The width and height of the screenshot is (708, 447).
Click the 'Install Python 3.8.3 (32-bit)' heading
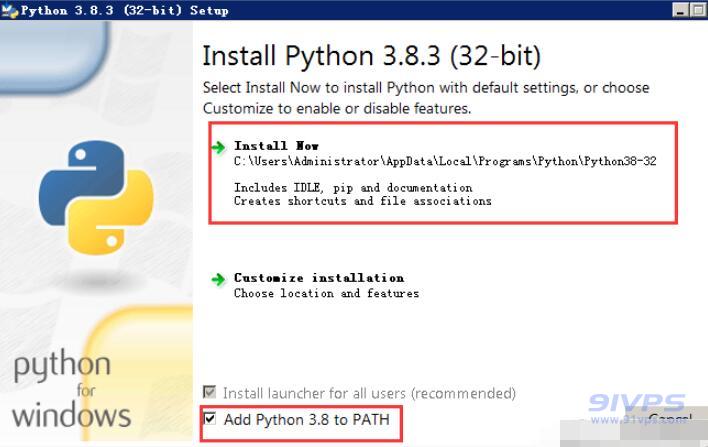coord(372,56)
